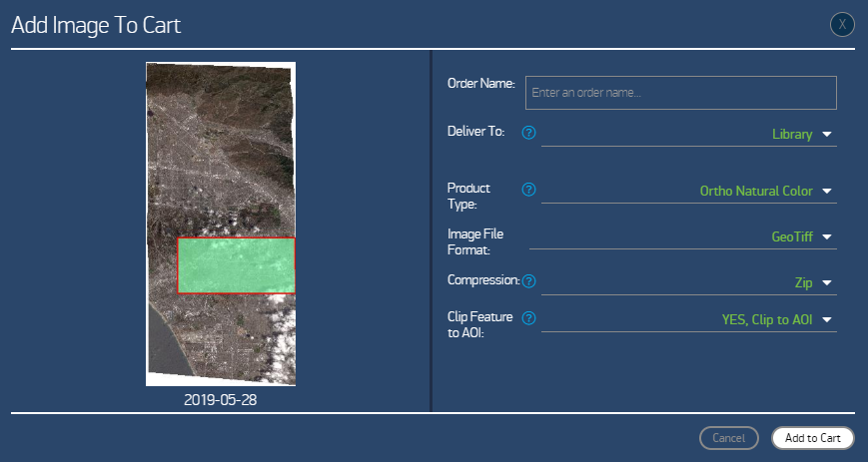Click the Order Name label
The image size is (868, 462).
click(480, 84)
